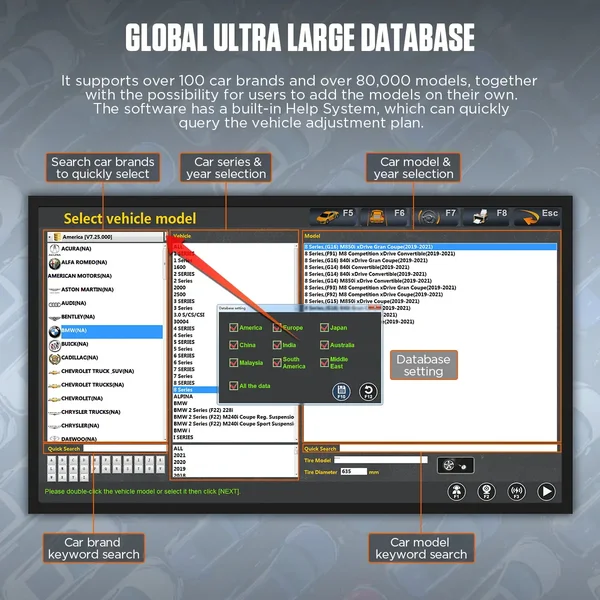Viewport: 600px width, 600px height.
Task: Uncheck the Australia database checkbox
Action: [x=324, y=345]
